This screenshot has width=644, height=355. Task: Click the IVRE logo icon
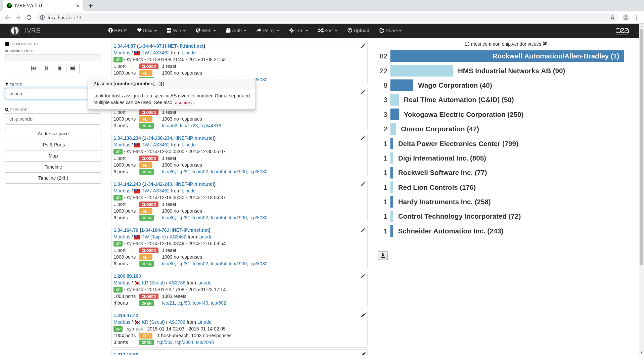pos(14,31)
